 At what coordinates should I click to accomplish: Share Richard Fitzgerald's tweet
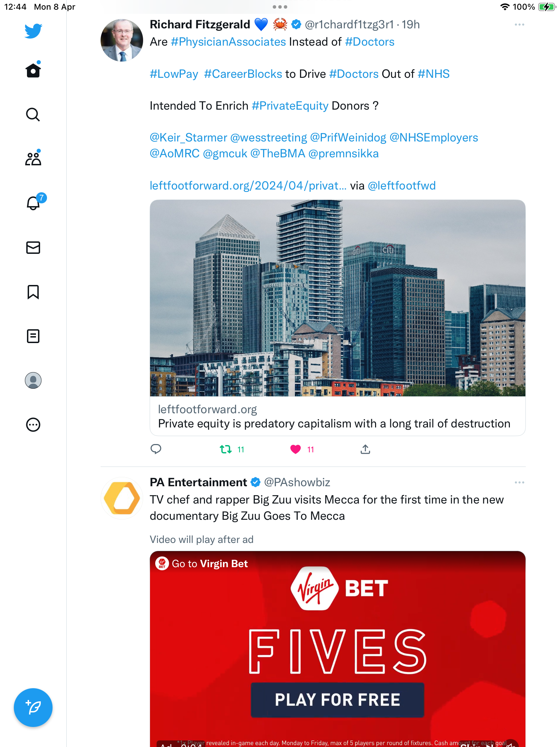point(365,449)
